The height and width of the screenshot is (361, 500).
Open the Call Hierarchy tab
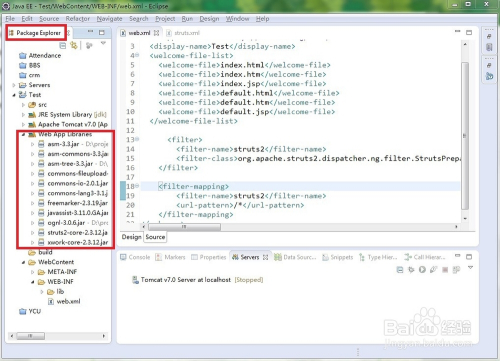point(425,257)
